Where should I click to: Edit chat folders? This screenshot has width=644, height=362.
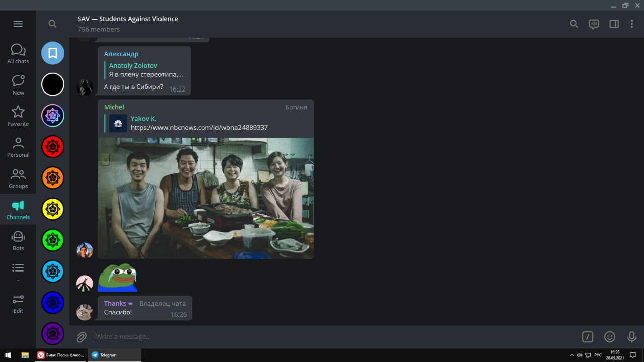pyautogui.click(x=18, y=303)
